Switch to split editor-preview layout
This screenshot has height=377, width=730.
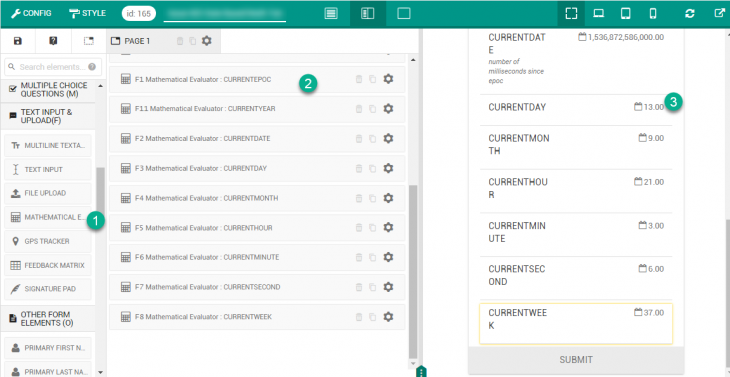coord(368,13)
